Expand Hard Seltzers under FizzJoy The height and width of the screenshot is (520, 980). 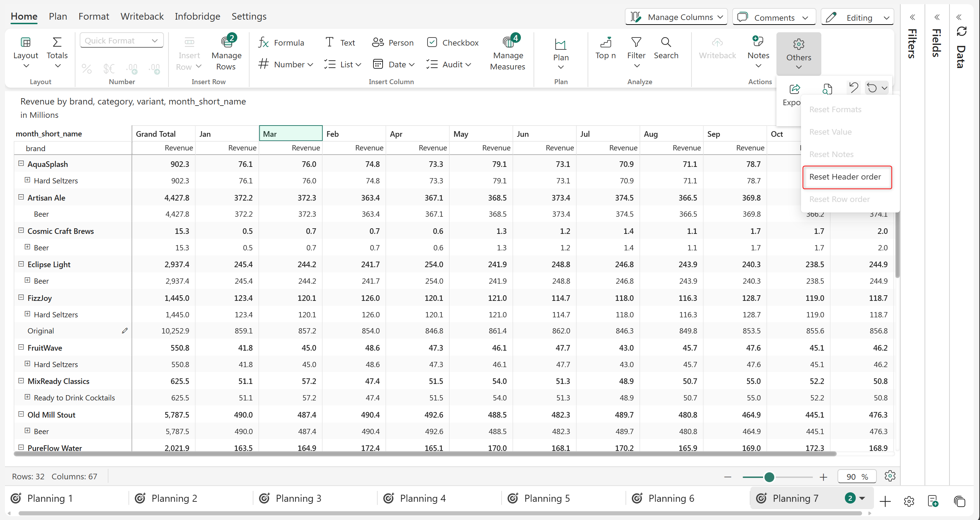[x=27, y=314]
